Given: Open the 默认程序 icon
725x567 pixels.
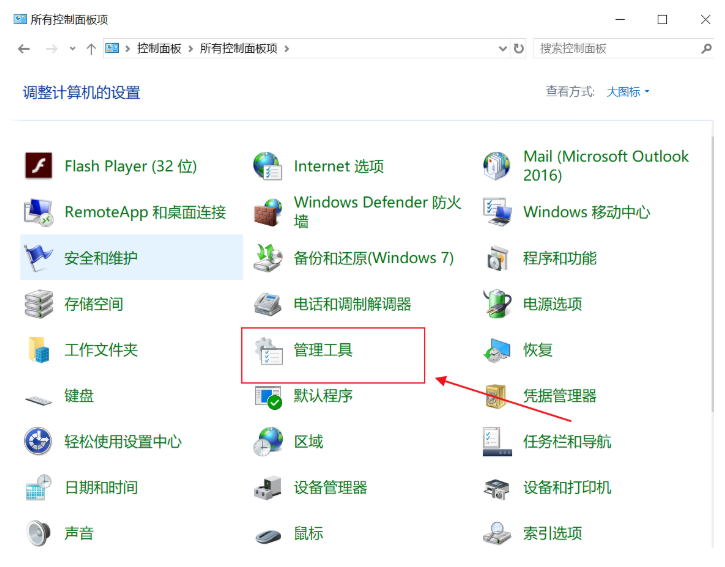Looking at the screenshot, I should 268,397.
